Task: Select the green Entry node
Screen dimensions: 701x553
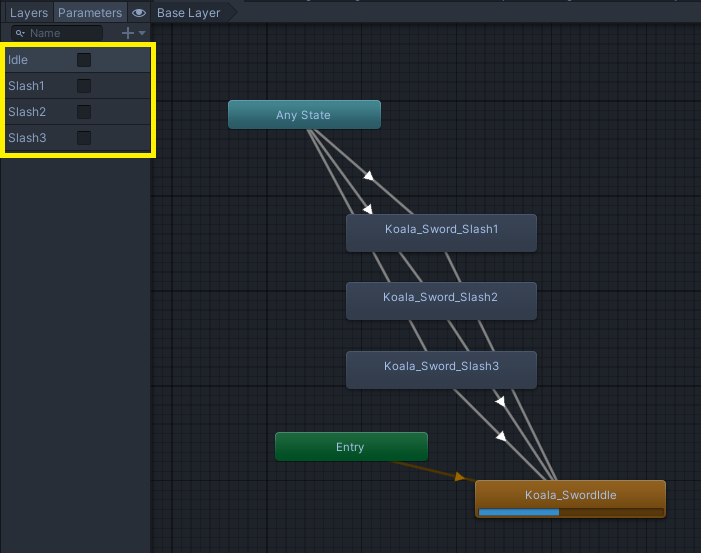Action: coord(351,447)
